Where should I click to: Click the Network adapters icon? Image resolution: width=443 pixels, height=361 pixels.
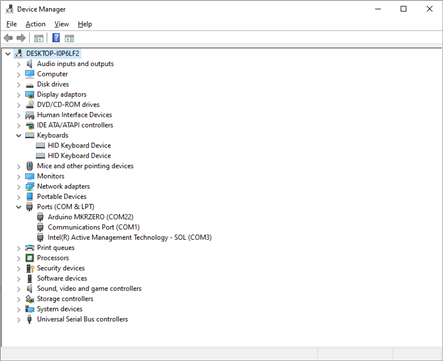tap(30, 186)
